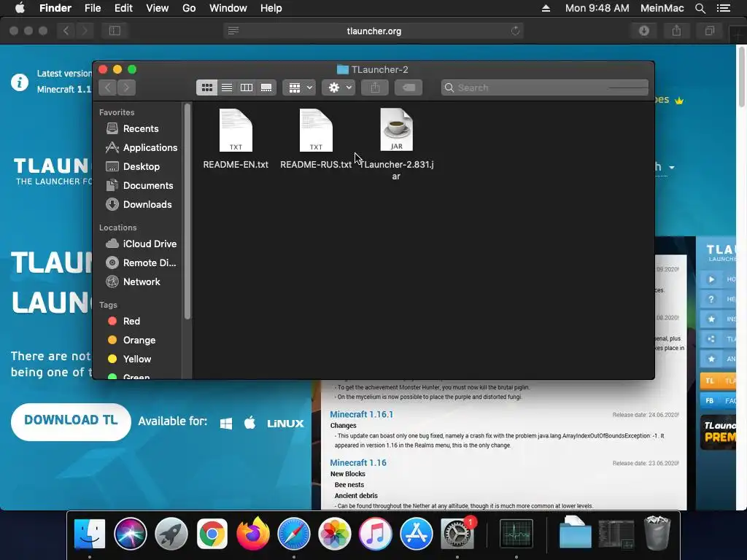Show Safari downloads

[644, 31]
